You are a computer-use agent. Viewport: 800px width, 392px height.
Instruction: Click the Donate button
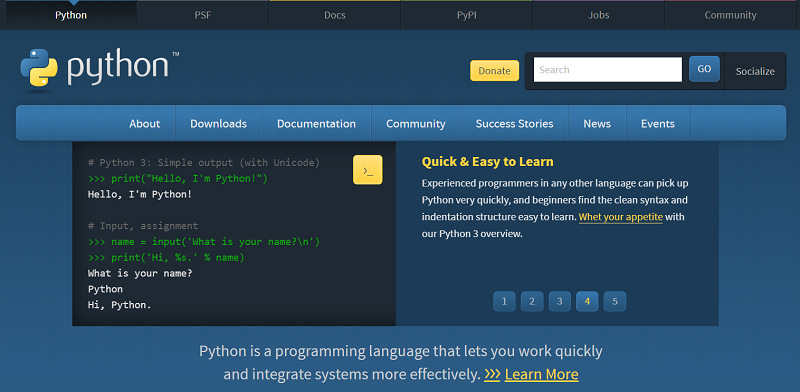(x=494, y=70)
